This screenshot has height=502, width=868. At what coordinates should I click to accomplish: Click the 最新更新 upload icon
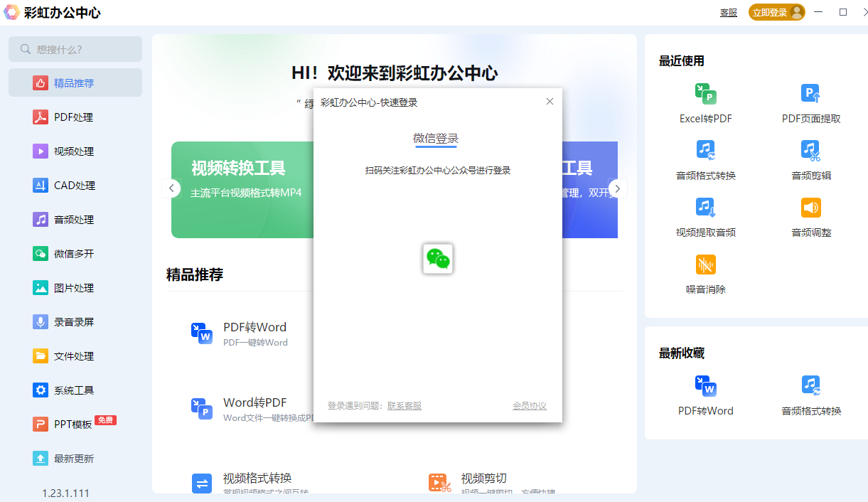pos(41,458)
